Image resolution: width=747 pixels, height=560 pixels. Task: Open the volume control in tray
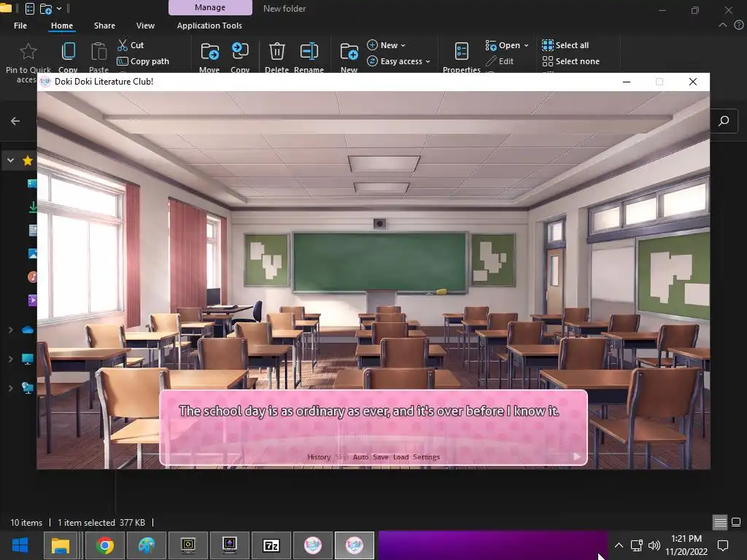click(654, 545)
